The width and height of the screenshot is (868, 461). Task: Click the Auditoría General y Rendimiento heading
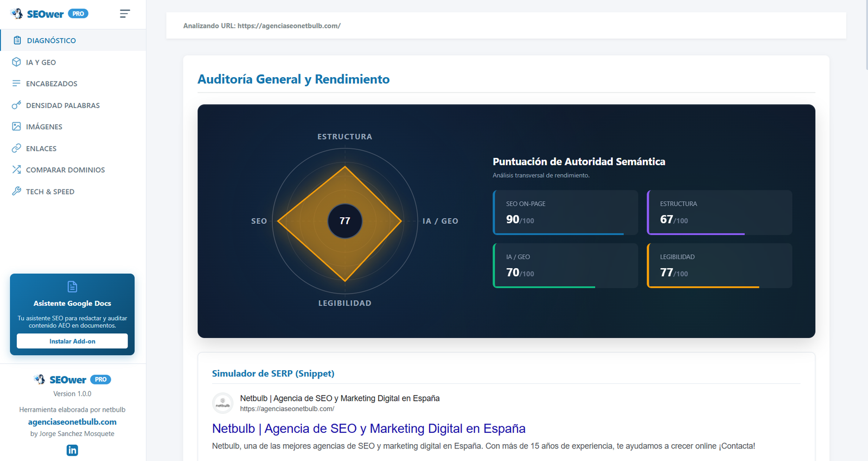coord(293,79)
